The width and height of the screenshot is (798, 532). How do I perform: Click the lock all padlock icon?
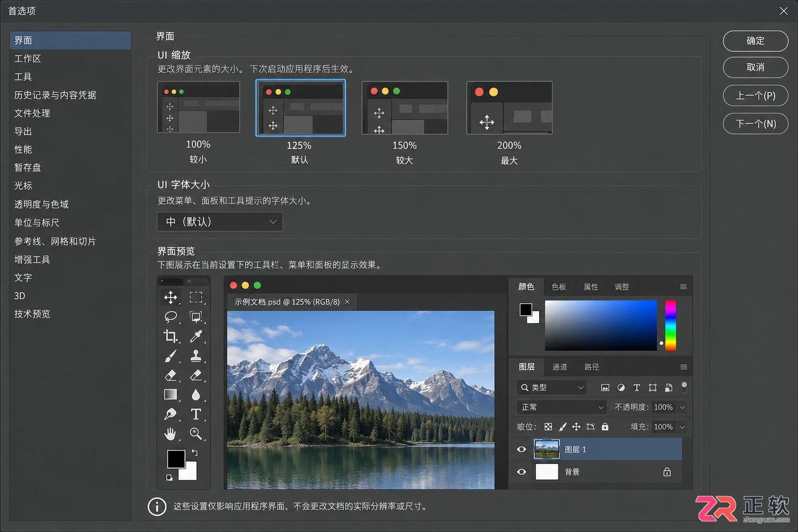click(x=605, y=427)
